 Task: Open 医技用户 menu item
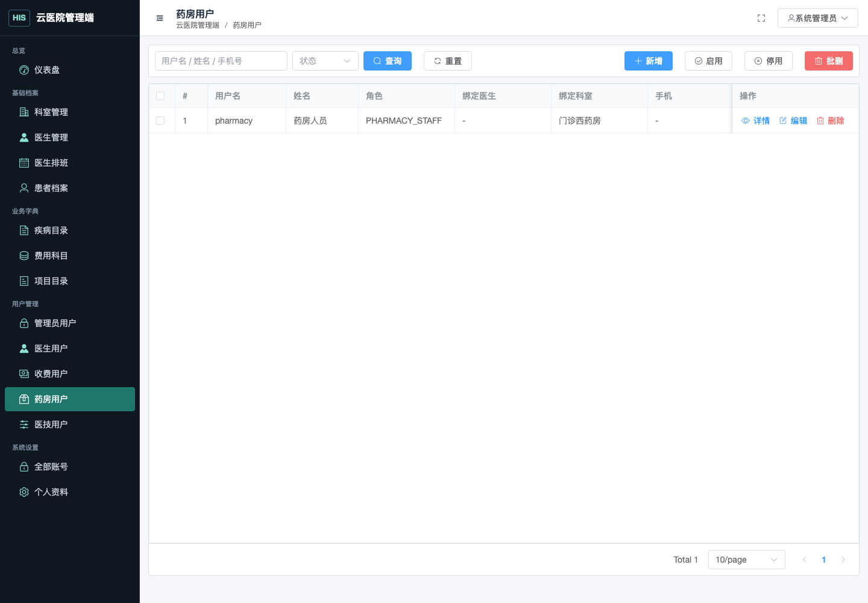click(x=70, y=425)
